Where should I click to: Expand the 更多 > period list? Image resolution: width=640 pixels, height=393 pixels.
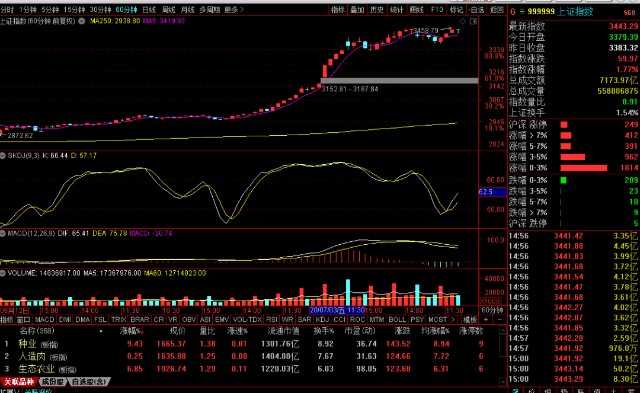click(x=234, y=9)
